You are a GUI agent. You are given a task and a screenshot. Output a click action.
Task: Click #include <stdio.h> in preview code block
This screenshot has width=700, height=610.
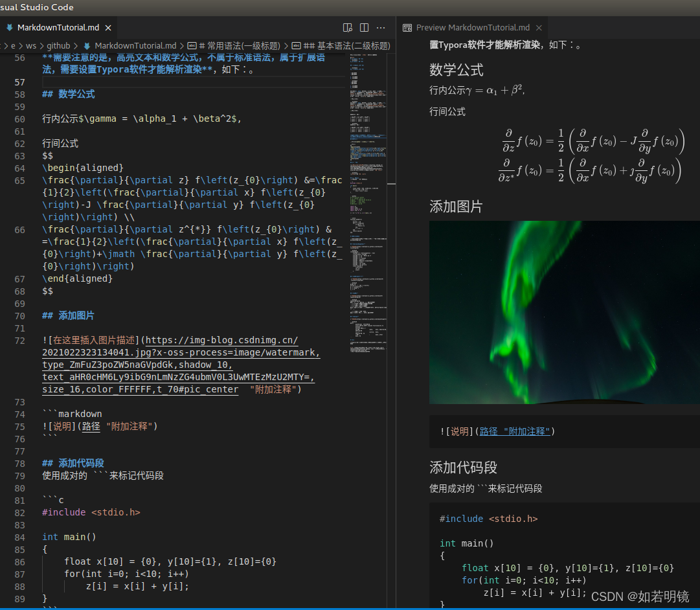coord(489,519)
